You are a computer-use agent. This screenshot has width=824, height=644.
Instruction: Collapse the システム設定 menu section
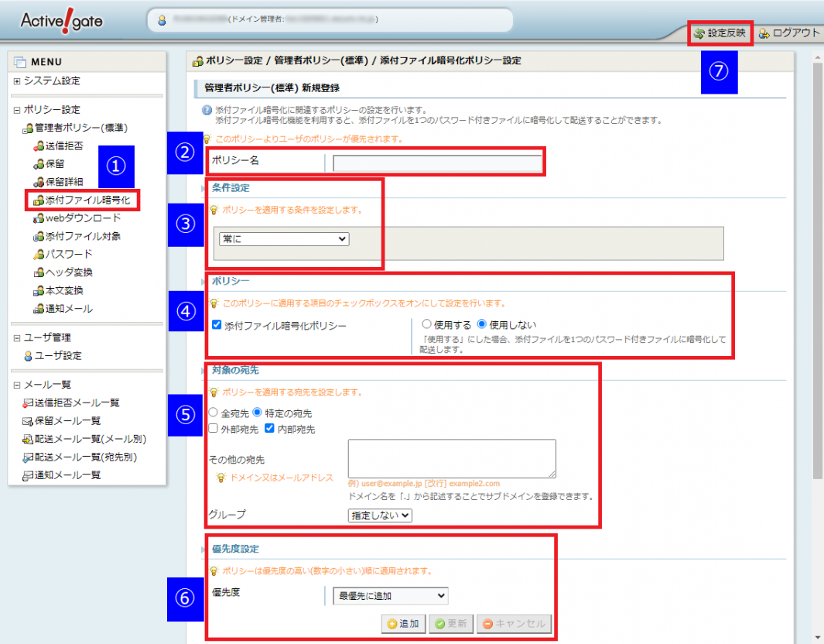click(17, 81)
